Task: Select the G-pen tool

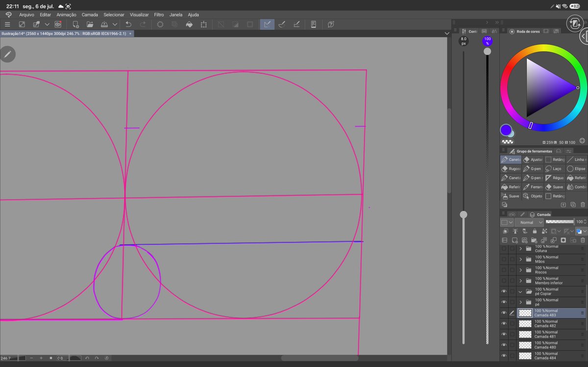Action: point(532,169)
